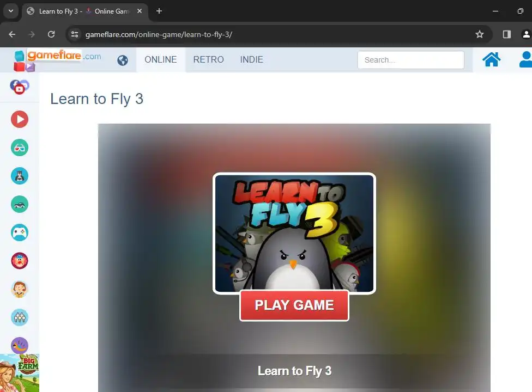The width and height of the screenshot is (532, 392).
Task: Click the Learn to Fly 3 page heading
Action: (96, 99)
